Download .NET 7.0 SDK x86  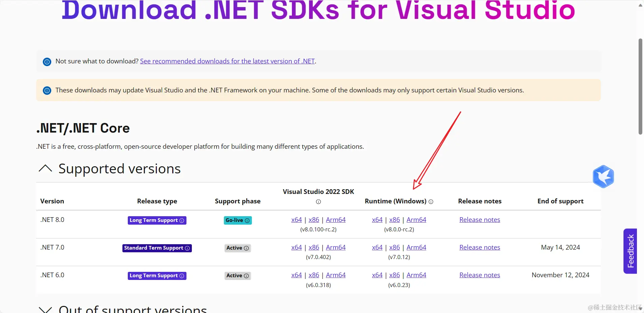pyautogui.click(x=314, y=247)
